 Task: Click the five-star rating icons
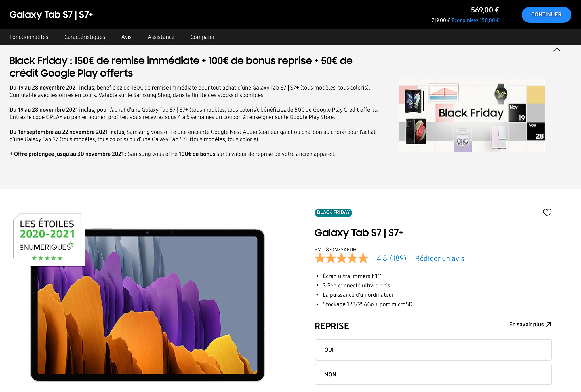[x=341, y=258]
